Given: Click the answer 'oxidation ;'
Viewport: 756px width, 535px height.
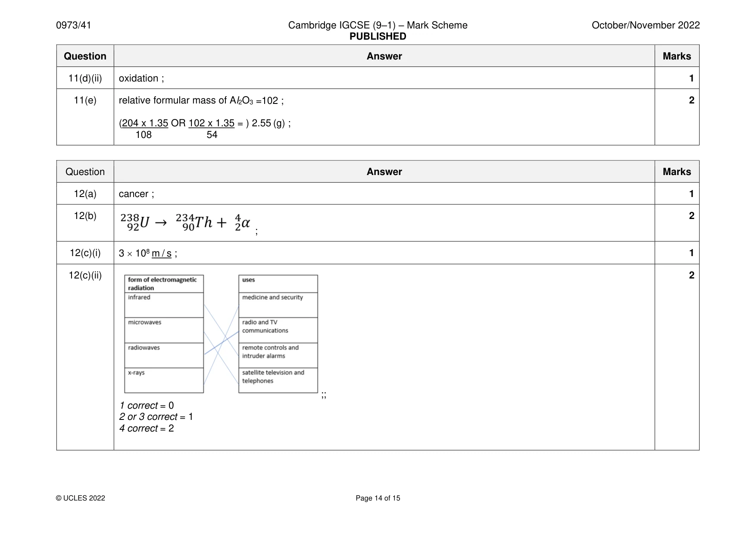Looking at the screenshot, I should pyautogui.click(x=141, y=78).
